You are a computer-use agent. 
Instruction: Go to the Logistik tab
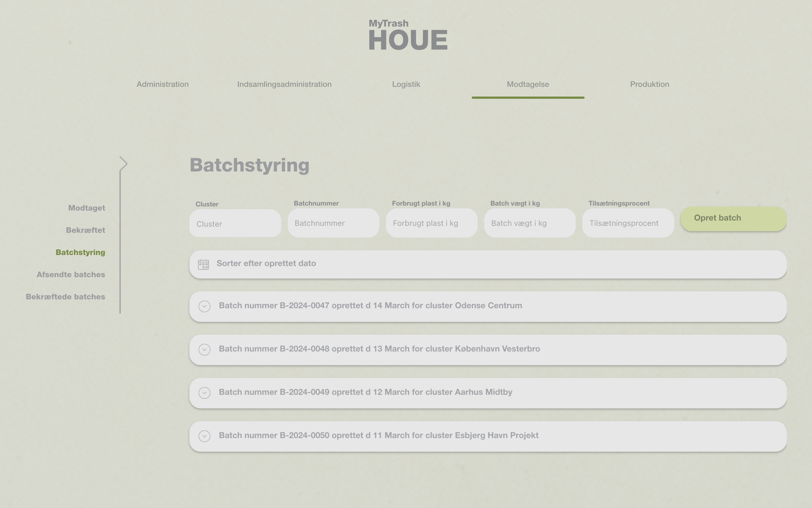406,84
